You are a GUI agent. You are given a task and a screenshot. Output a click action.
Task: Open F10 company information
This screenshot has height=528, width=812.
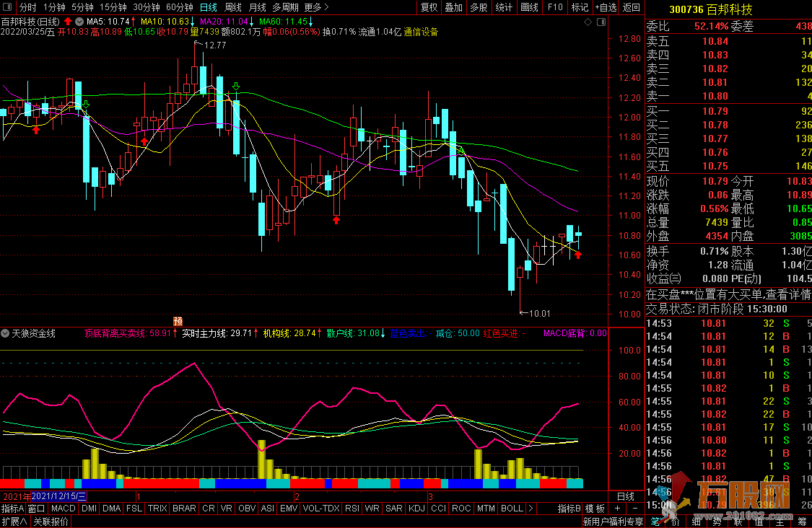554,7
